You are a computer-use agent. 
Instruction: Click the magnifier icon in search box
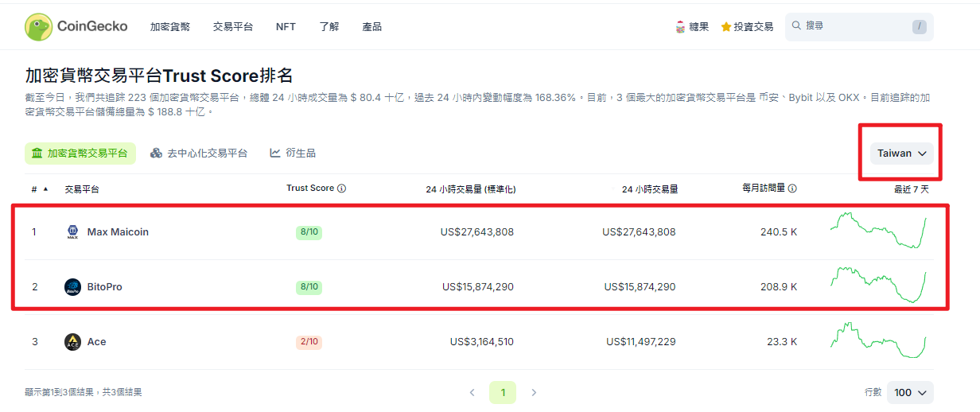point(796,25)
